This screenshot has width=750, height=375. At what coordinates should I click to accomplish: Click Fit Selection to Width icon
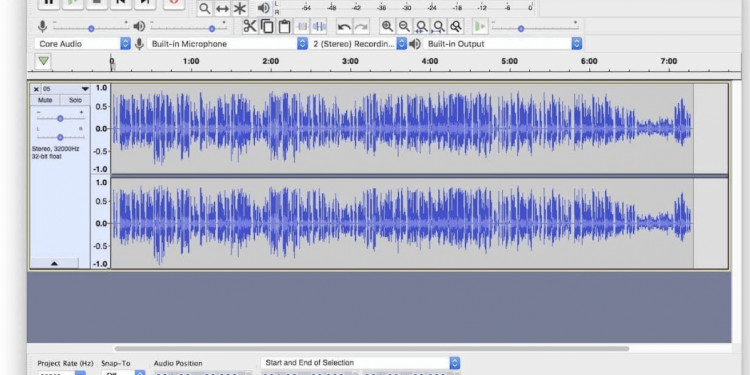click(421, 26)
